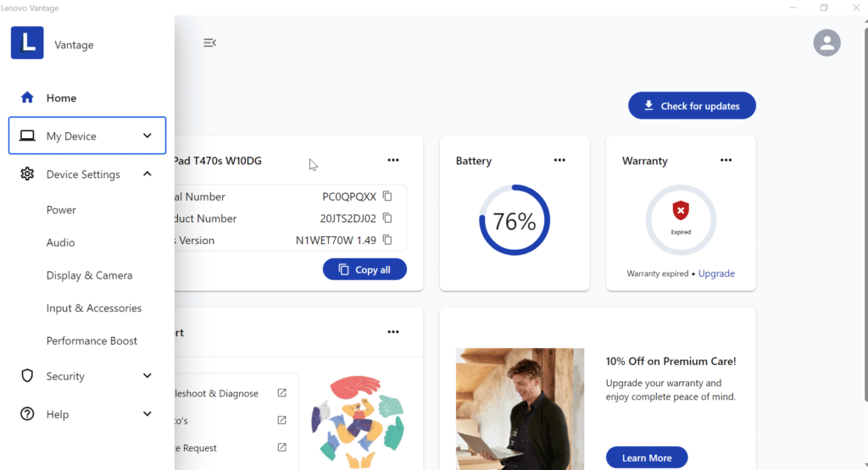This screenshot has height=470, width=868.
Task: Copy the product number 20JTS2DJ02
Action: pyautogui.click(x=387, y=218)
